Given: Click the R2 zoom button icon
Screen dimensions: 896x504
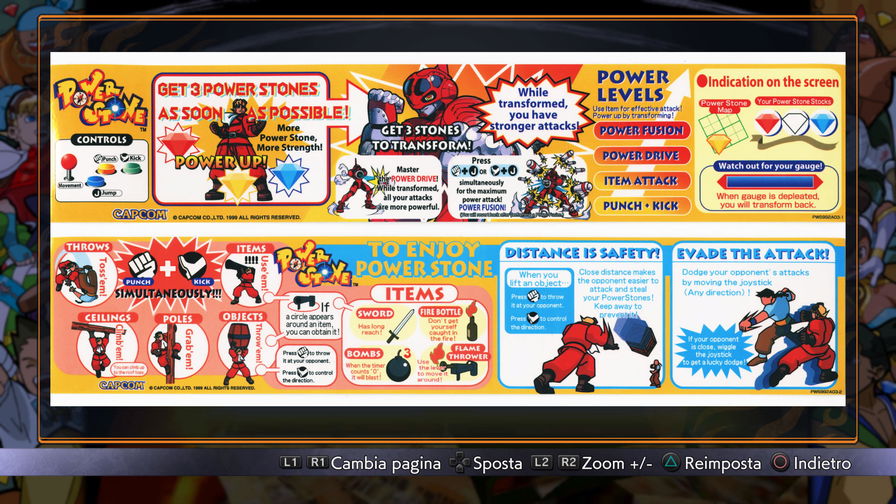Looking at the screenshot, I should pos(567,463).
